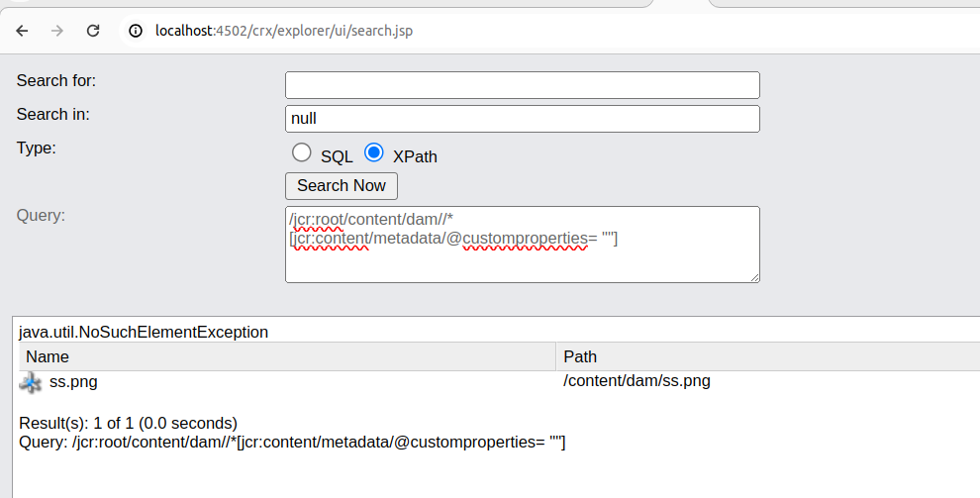This screenshot has width=980, height=498.
Task: Click the browser forward arrow
Action: point(57,31)
